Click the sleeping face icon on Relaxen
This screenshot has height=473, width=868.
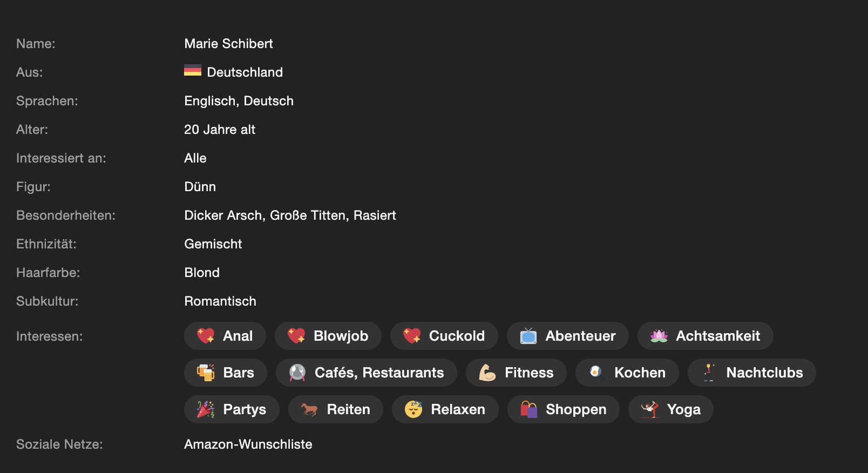(x=413, y=409)
